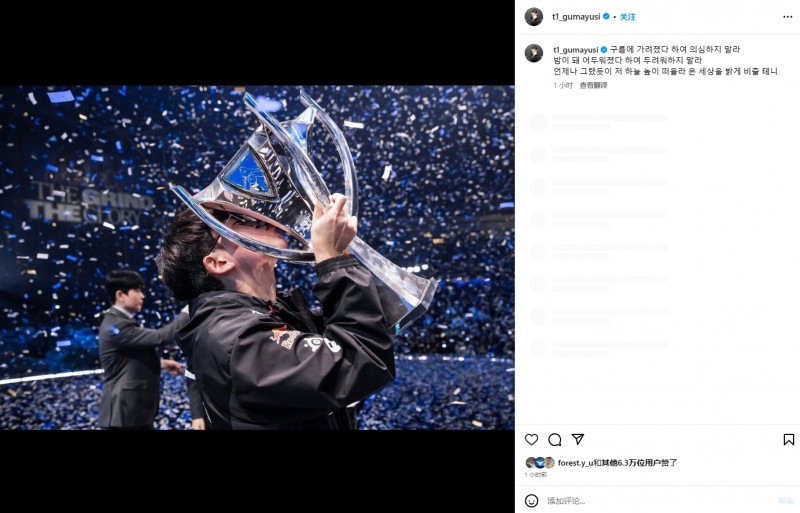Open the emoji picker beside the comment box
The image size is (800, 513).
[531, 500]
